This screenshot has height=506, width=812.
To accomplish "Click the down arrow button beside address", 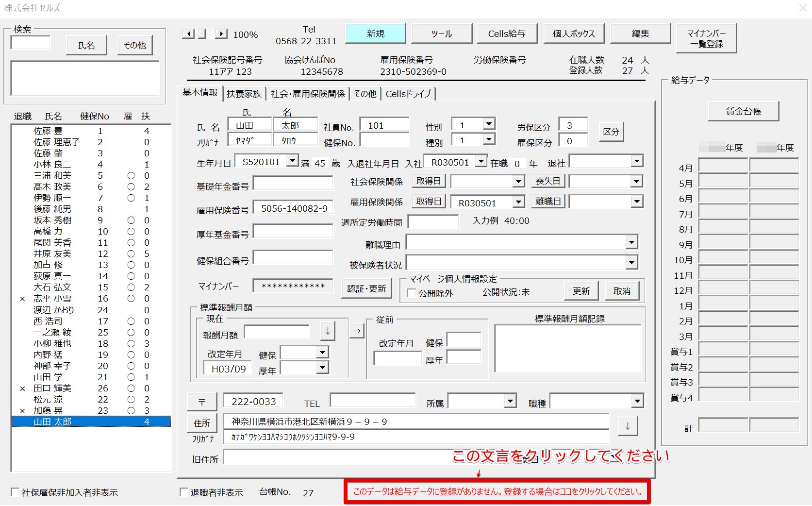I will coord(628,426).
